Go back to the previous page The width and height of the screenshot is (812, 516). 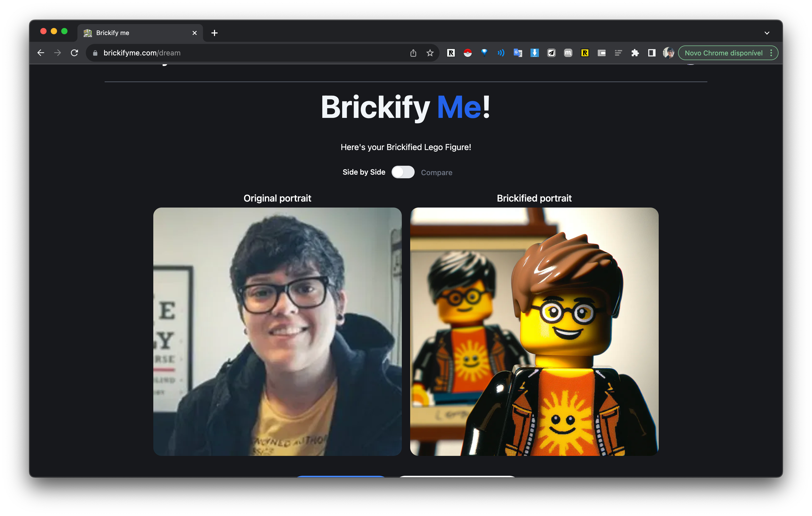pos(41,53)
